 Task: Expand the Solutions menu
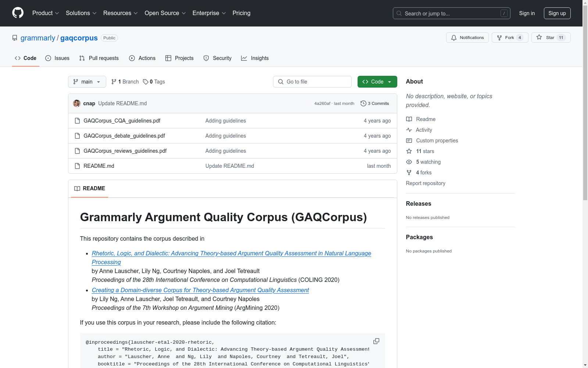pyautogui.click(x=81, y=13)
